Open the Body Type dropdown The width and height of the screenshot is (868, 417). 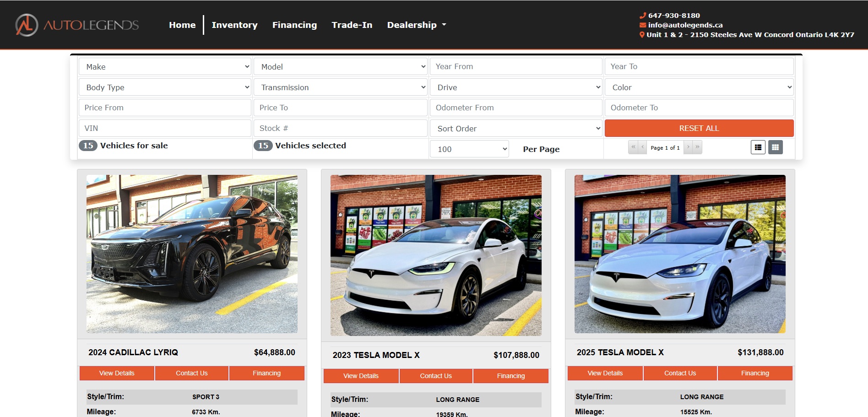165,87
